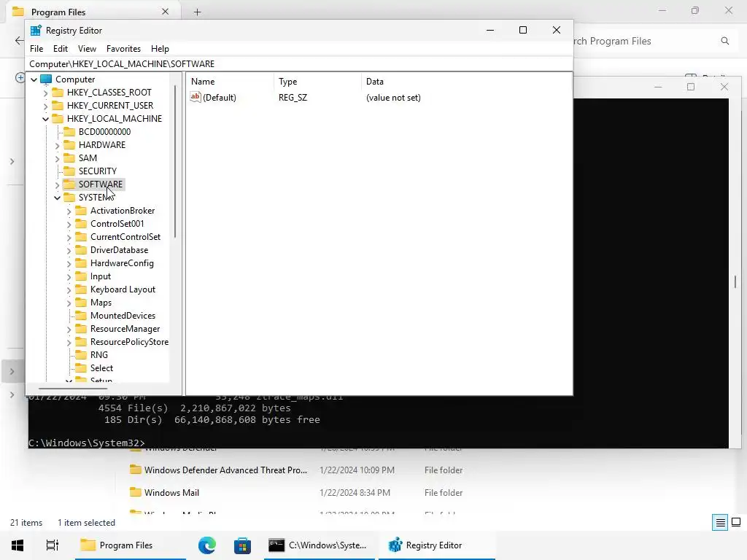The width and height of the screenshot is (747, 560).
Task: Expand the DriverDatabase key
Action: tap(69, 251)
